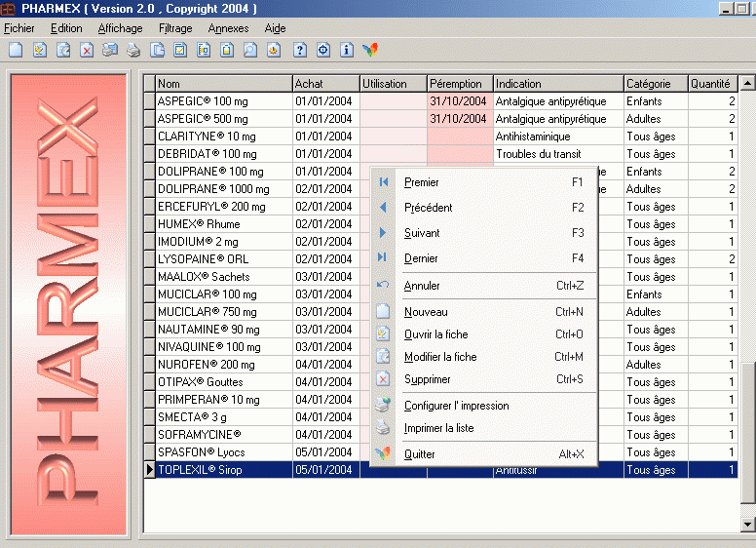756x548 pixels.
Task: Select Configurer l'impression in context menu
Action: click(484, 406)
